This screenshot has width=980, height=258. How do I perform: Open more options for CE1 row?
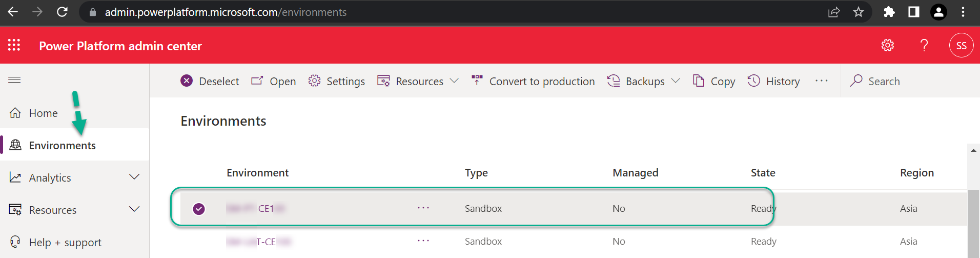[423, 208]
